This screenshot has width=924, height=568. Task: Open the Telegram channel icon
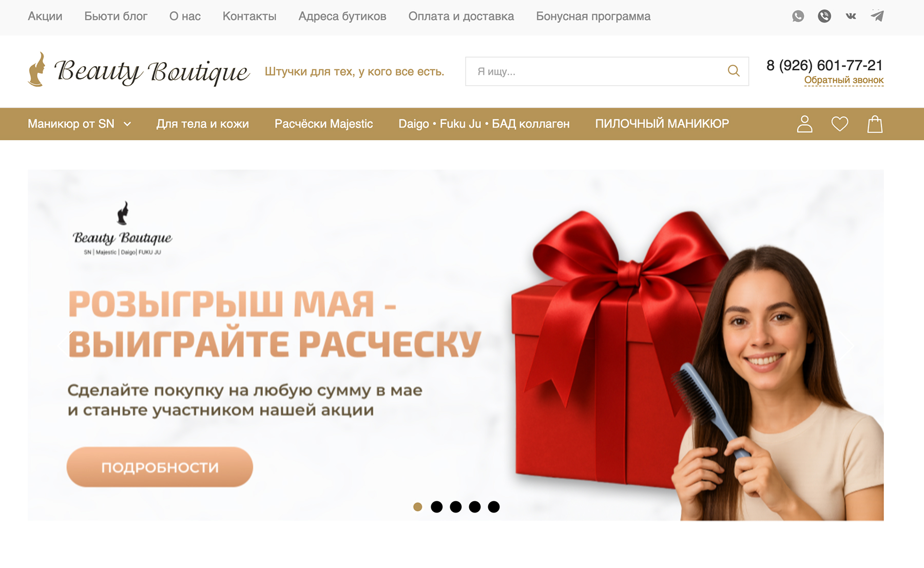tap(877, 16)
